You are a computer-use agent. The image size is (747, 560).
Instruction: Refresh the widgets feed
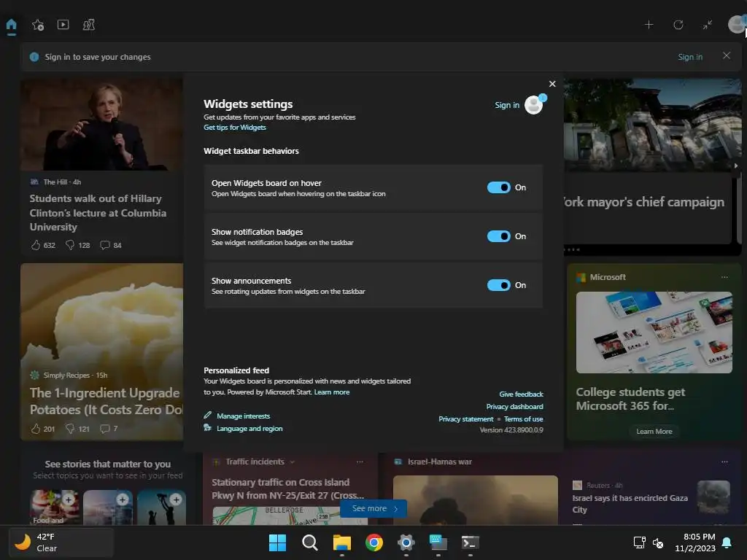tap(678, 25)
